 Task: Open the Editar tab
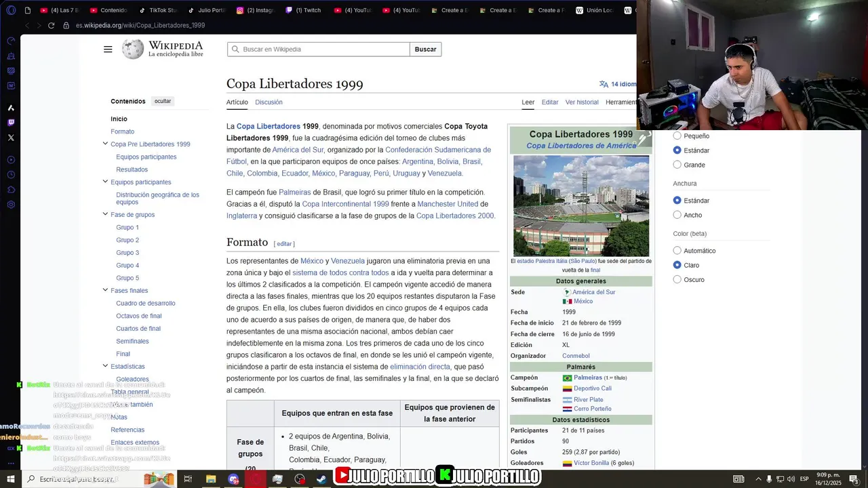pyautogui.click(x=550, y=102)
